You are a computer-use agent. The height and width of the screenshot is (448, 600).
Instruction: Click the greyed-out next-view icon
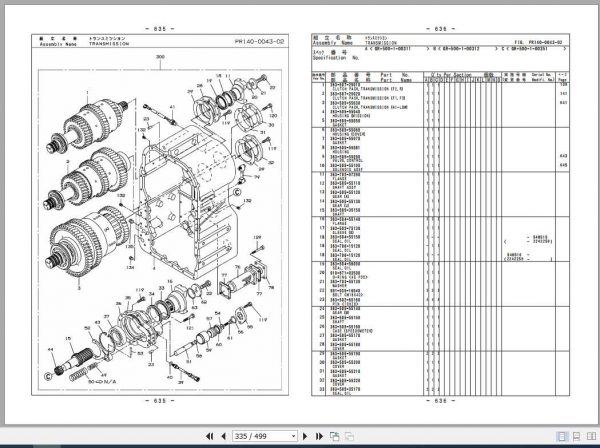coord(349,436)
